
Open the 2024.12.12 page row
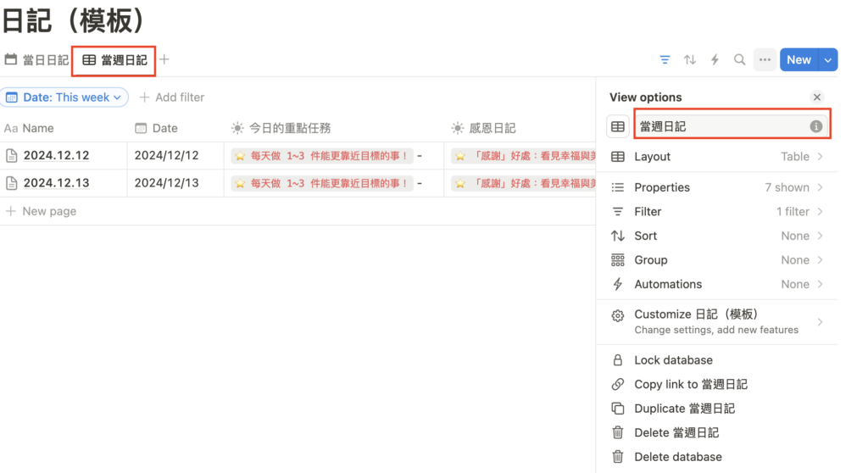[56, 156]
